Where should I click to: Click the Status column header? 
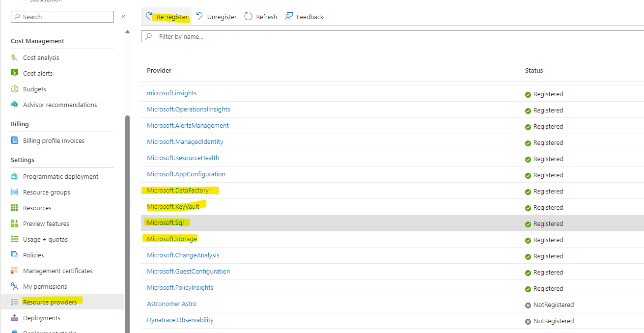pos(534,70)
